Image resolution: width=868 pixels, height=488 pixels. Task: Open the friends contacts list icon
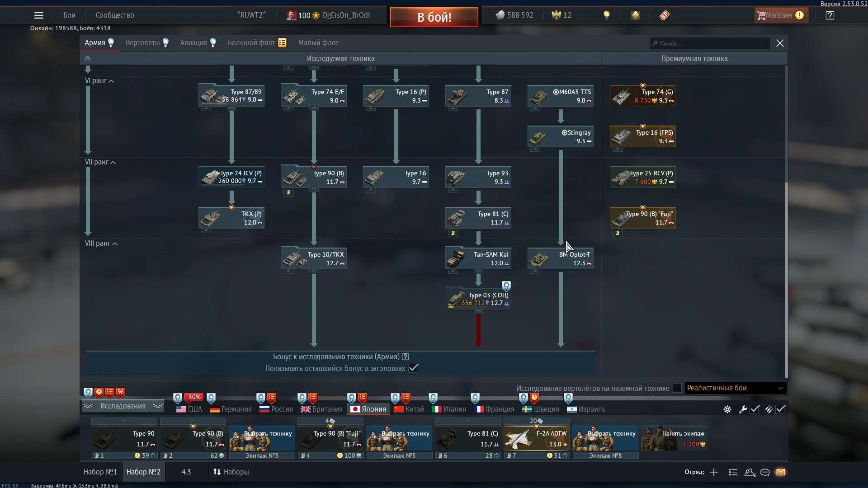(750, 472)
